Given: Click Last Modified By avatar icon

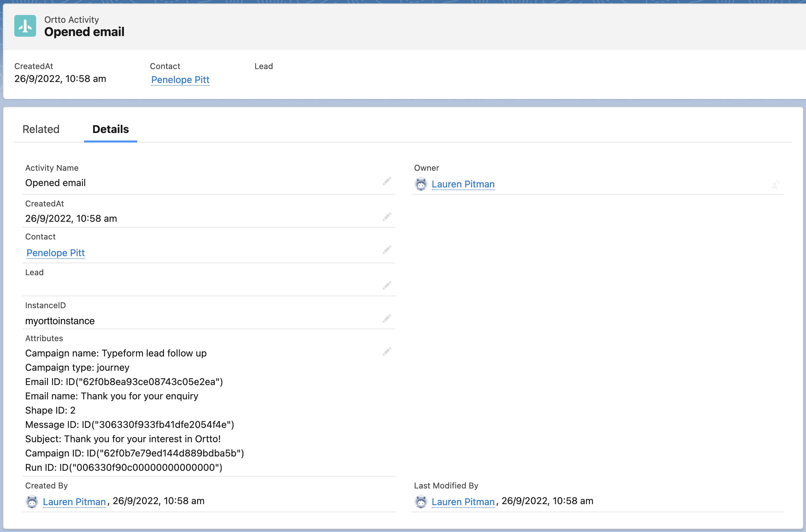Looking at the screenshot, I should pos(421,502).
